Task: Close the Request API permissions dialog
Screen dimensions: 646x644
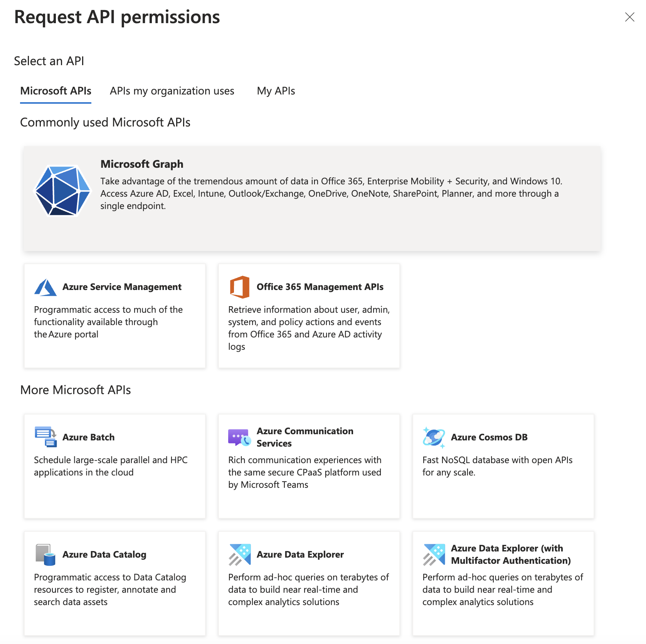Action: (630, 17)
